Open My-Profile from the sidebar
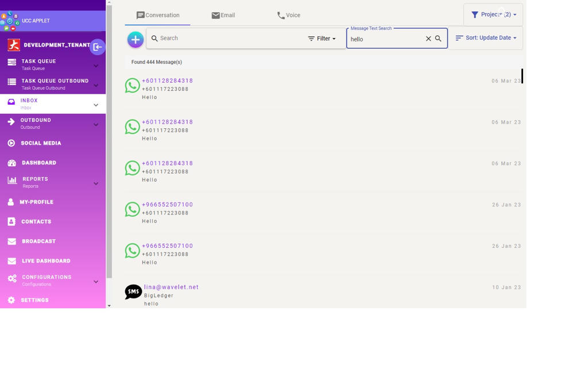The image size is (588, 368). pyautogui.click(x=36, y=202)
